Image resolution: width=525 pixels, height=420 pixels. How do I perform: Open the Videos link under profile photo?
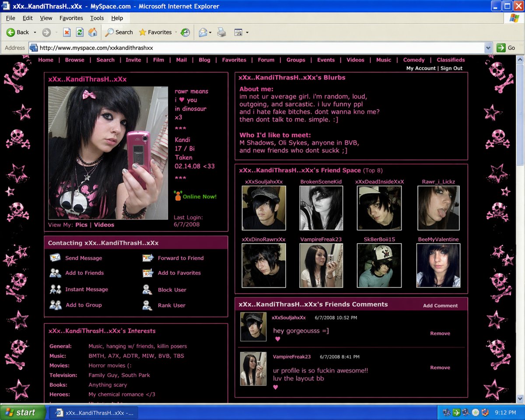coord(104,225)
